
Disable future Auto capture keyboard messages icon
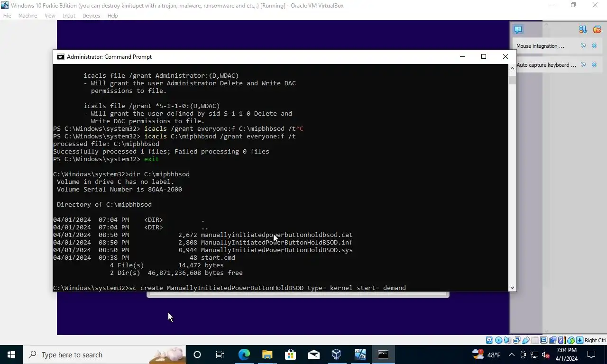click(x=583, y=65)
